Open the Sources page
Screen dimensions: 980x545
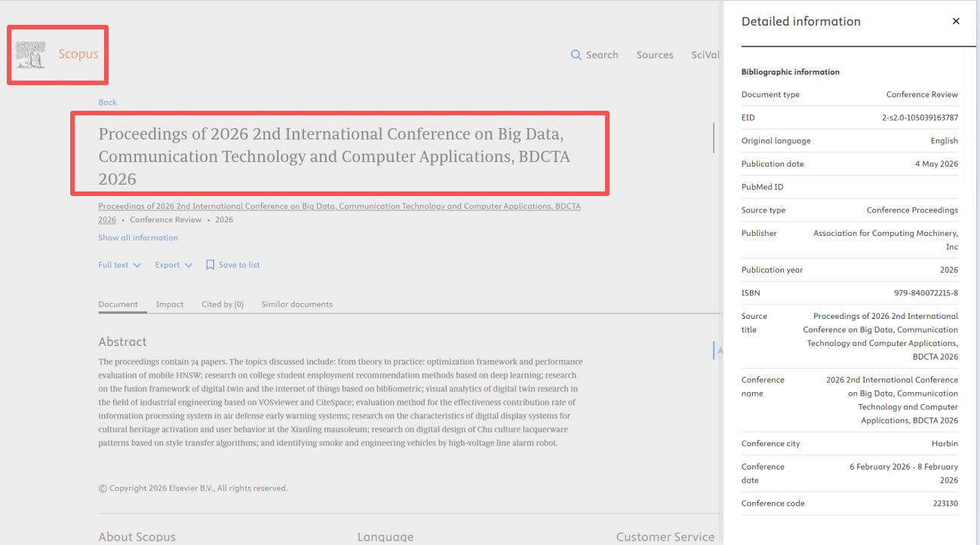[655, 55]
